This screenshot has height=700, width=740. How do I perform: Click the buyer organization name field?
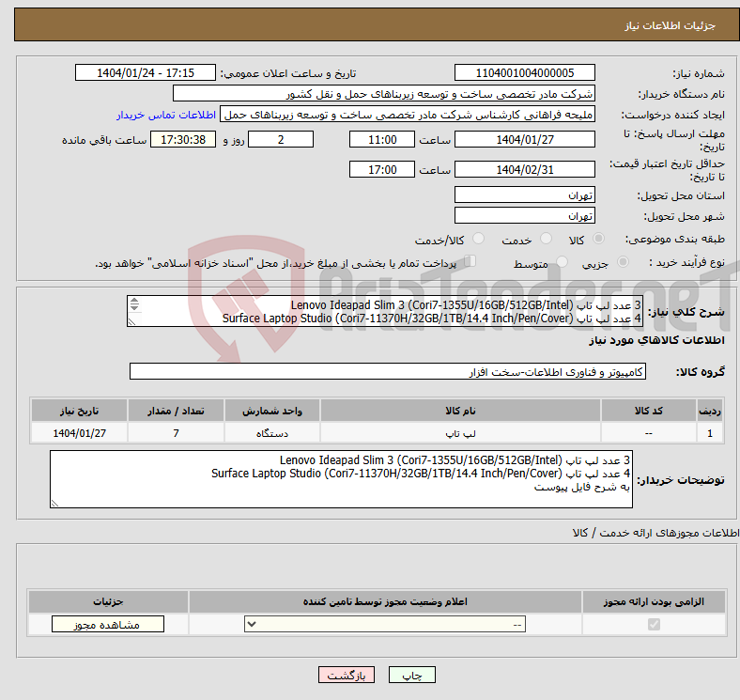(x=384, y=94)
